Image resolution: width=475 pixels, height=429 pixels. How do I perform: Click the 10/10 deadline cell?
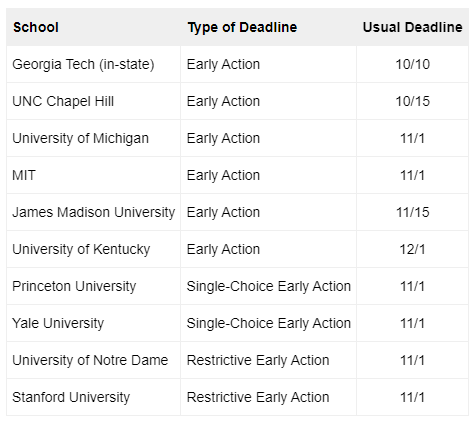point(412,64)
